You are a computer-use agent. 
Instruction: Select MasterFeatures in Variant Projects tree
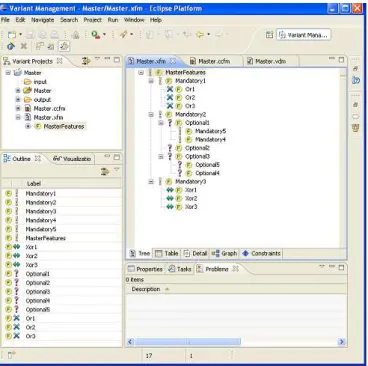[x=64, y=126]
